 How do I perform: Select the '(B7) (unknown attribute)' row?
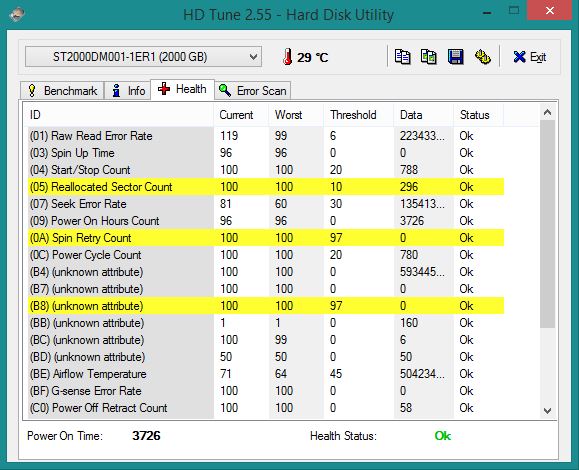point(265,289)
